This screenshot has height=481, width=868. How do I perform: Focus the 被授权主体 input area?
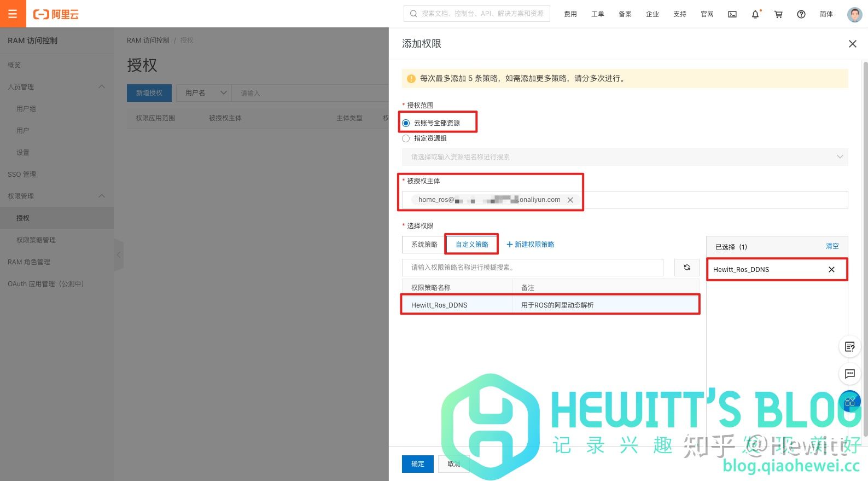pos(625,200)
